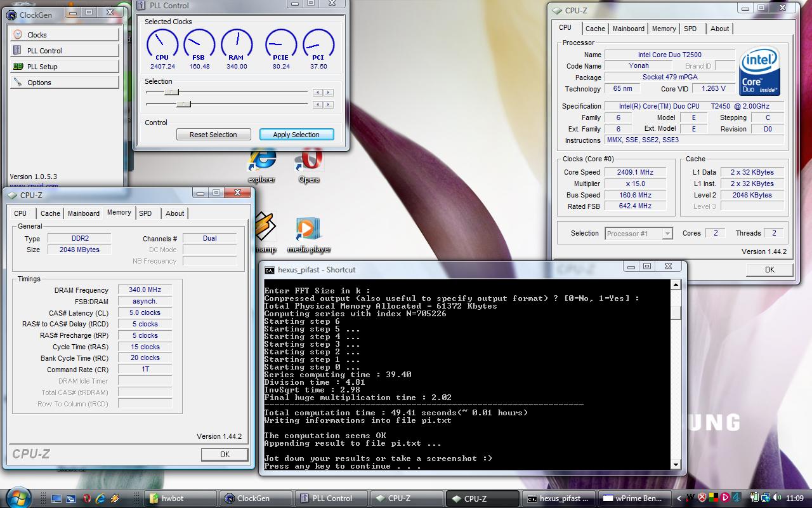Image resolution: width=812 pixels, height=508 pixels.
Task: Select the Internet Explorer desktop shortcut
Action: pos(262,166)
